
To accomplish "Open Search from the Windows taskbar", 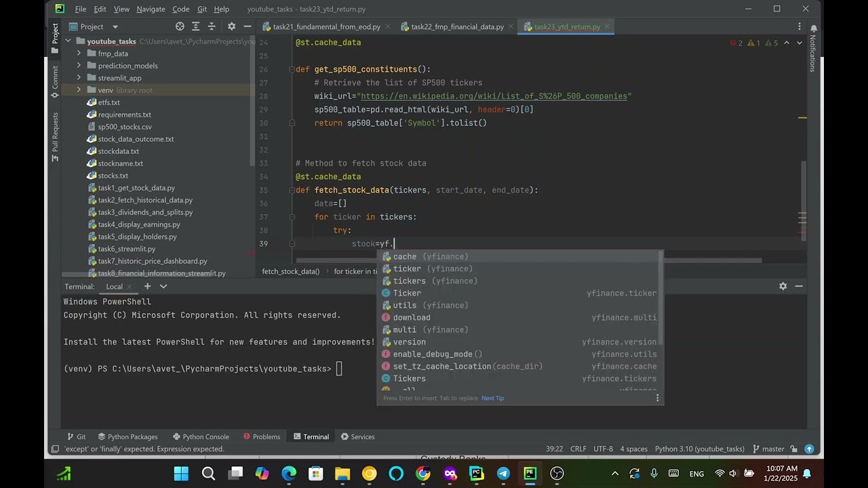I will (x=208, y=474).
